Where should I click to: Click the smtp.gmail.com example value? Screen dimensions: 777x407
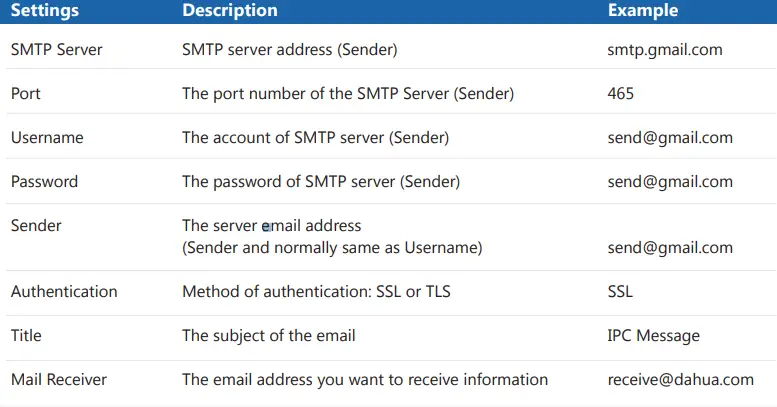click(x=665, y=49)
